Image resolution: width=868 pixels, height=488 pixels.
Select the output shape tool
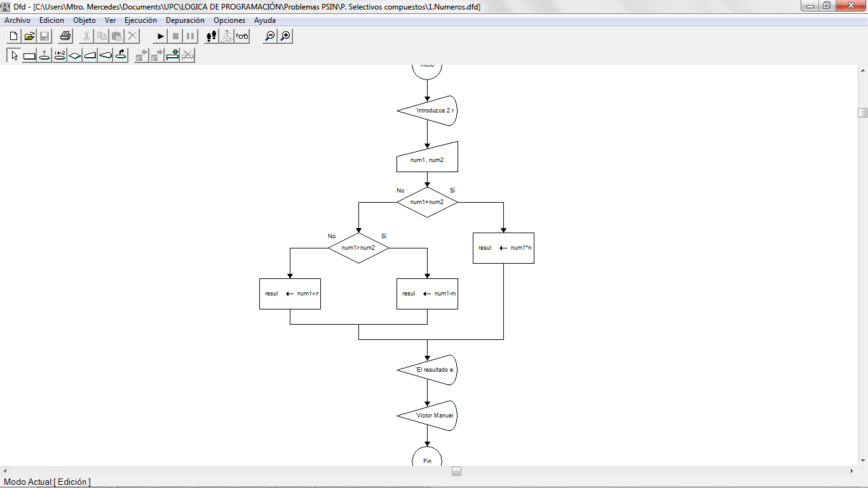[x=105, y=55]
